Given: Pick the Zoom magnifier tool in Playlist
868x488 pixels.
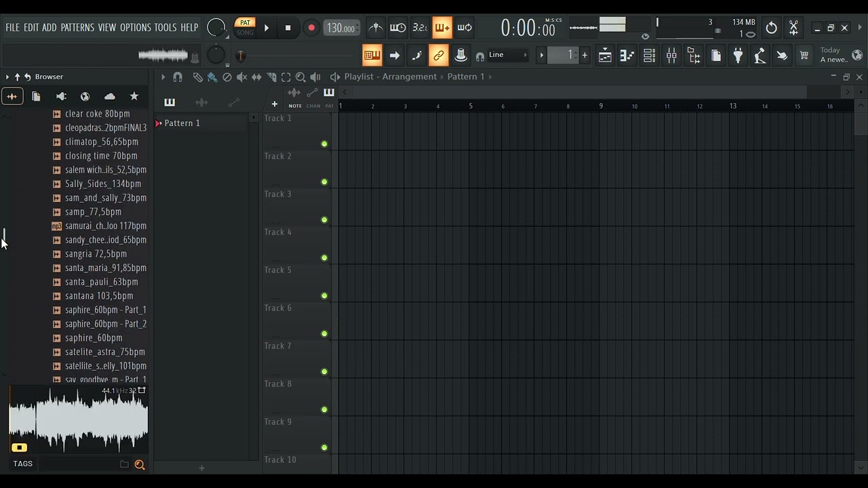Looking at the screenshot, I should pos(300,77).
